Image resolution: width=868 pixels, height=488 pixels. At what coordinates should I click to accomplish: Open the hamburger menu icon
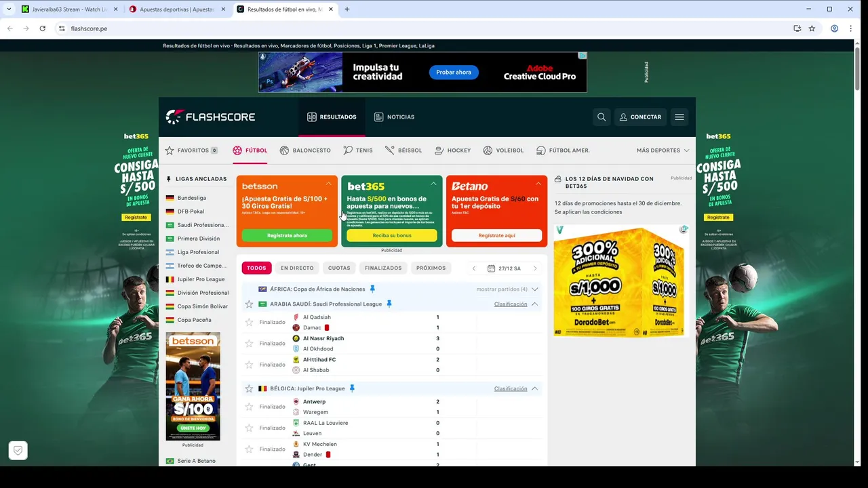pos(679,117)
